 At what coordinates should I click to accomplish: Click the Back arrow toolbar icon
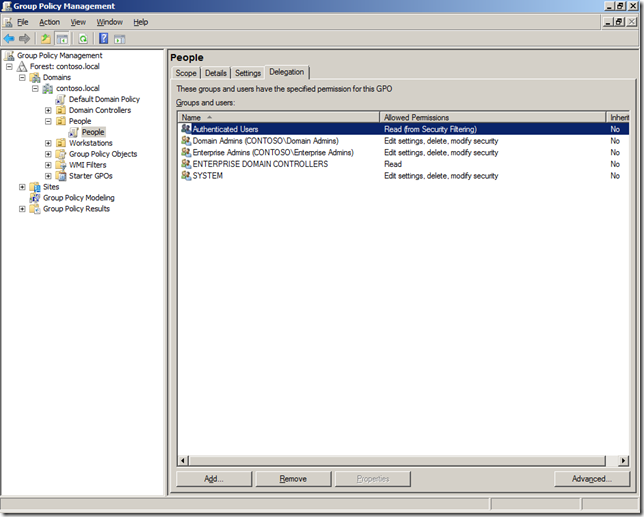[x=9, y=39]
